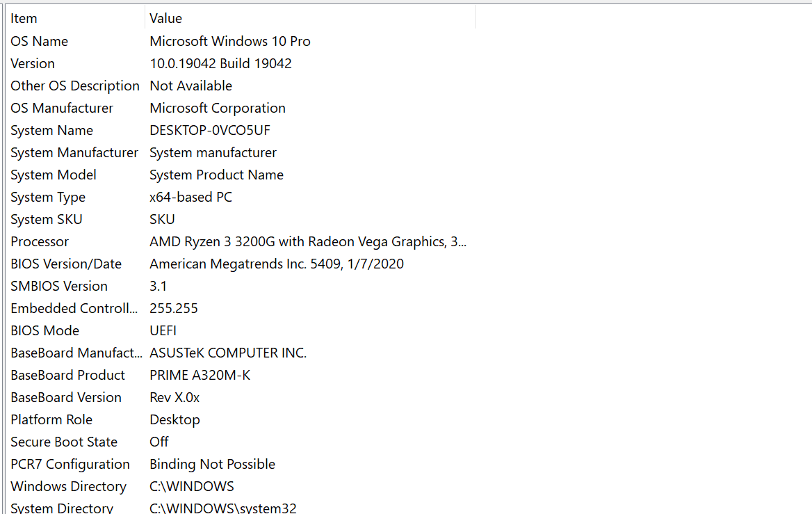Screen dimensions: 812x514
Task: Select the Embedded Controll... row label
Action: pyautogui.click(x=74, y=309)
